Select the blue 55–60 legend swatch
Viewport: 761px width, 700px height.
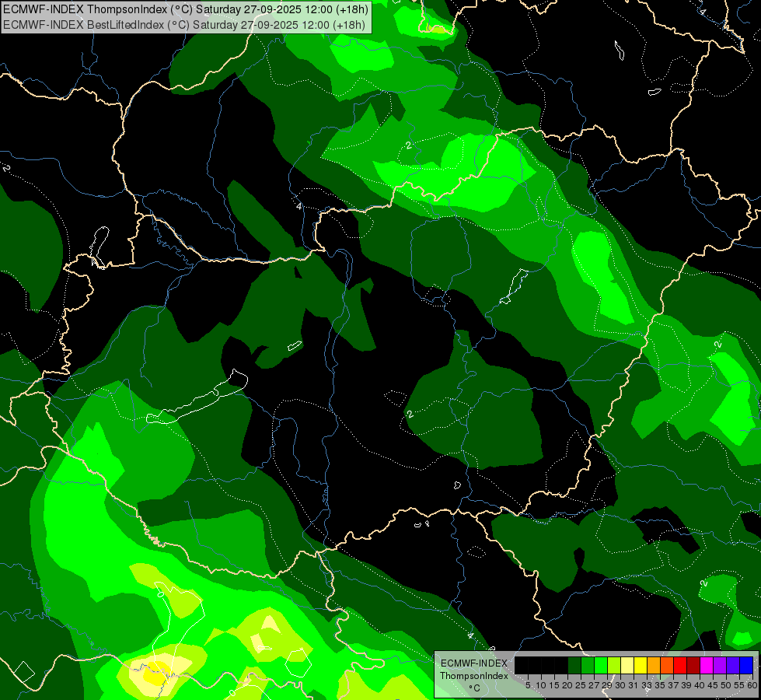(x=746, y=665)
